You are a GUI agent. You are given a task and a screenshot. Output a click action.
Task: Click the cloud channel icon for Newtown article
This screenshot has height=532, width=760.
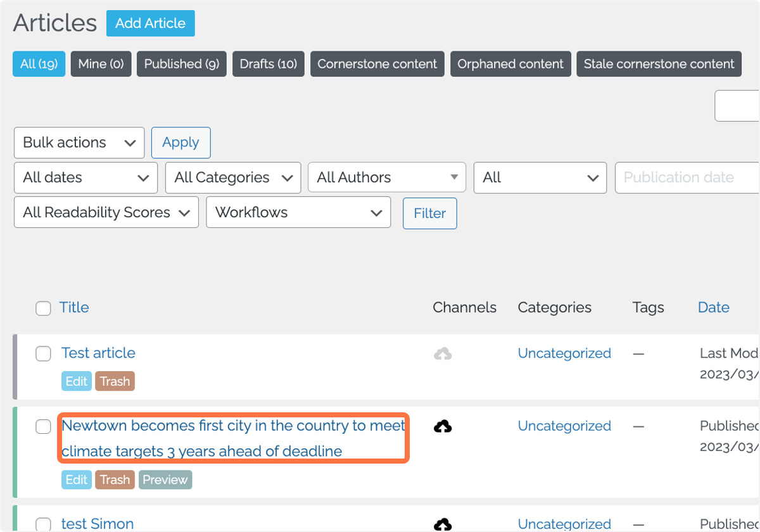tap(443, 427)
